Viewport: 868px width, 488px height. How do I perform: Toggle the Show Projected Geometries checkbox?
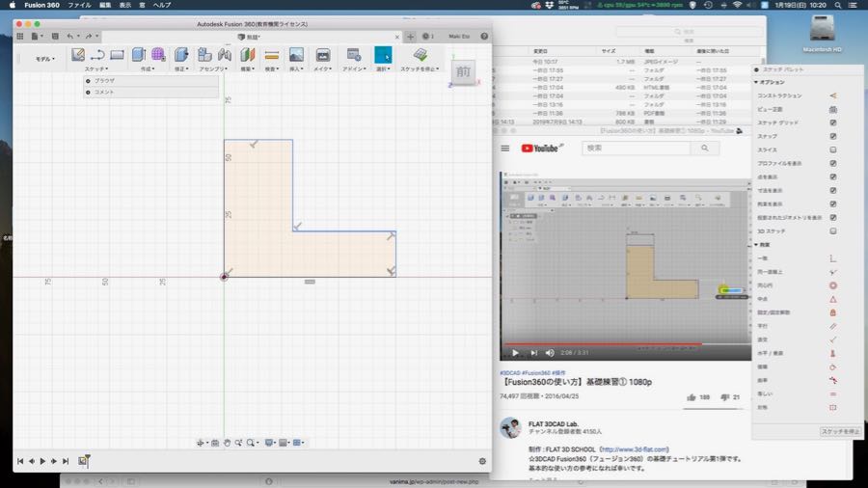[x=832, y=217]
